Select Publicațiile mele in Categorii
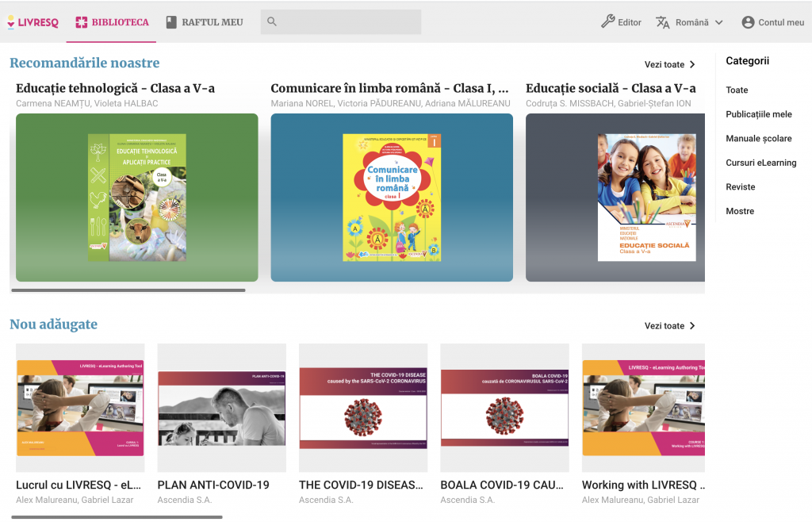The image size is (812, 522). [x=759, y=113]
